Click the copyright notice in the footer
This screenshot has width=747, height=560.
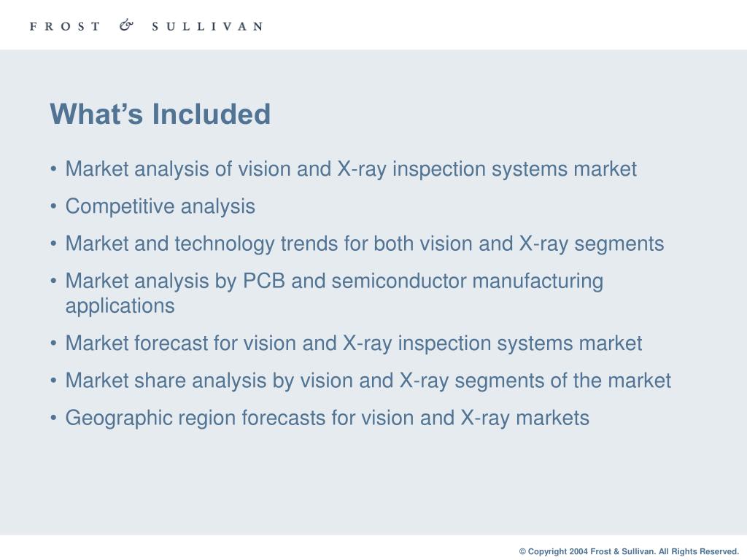coord(629,551)
